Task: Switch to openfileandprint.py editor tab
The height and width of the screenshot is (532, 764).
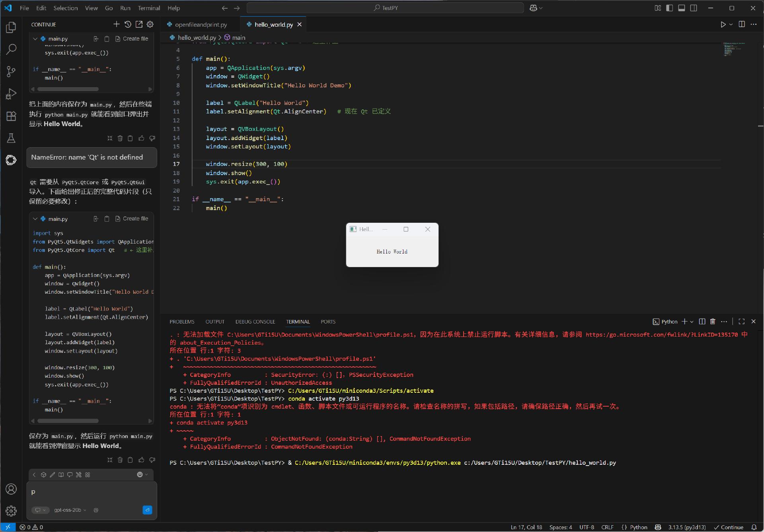Action: [201, 25]
